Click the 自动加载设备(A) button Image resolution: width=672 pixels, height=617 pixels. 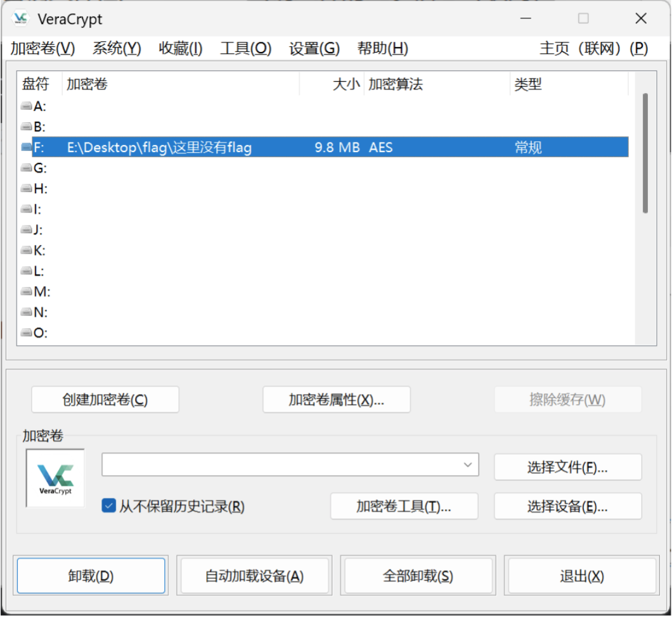click(x=255, y=576)
